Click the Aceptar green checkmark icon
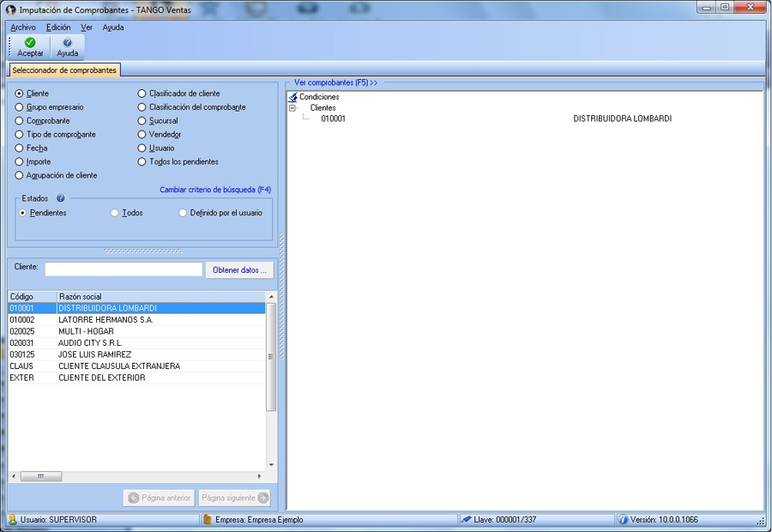The height and width of the screenshot is (532, 772). [x=30, y=42]
